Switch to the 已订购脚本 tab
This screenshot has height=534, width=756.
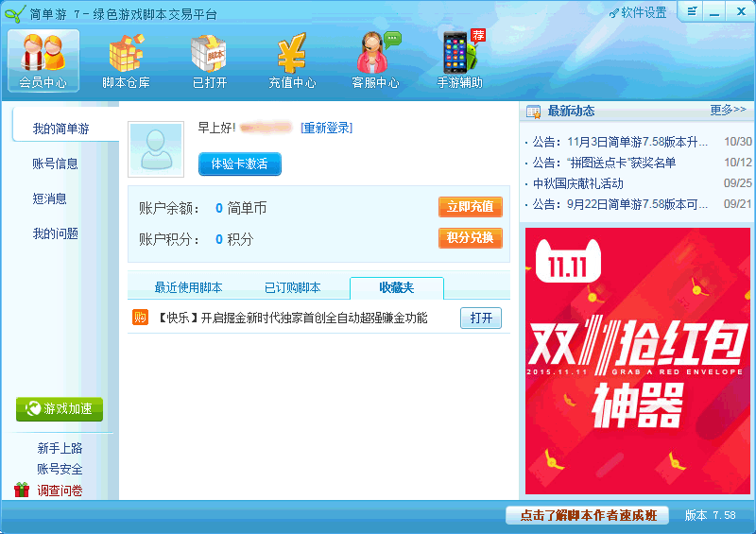pyautogui.click(x=292, y=288)
